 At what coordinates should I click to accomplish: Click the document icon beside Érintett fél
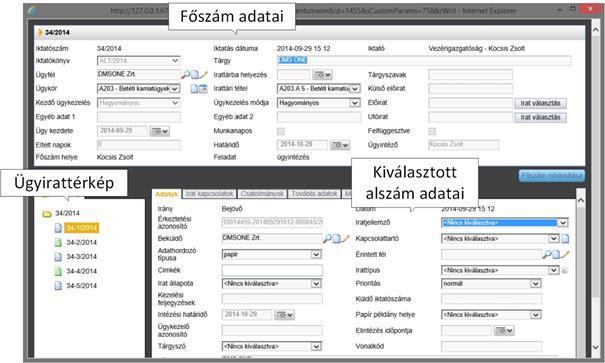(556, 254)
